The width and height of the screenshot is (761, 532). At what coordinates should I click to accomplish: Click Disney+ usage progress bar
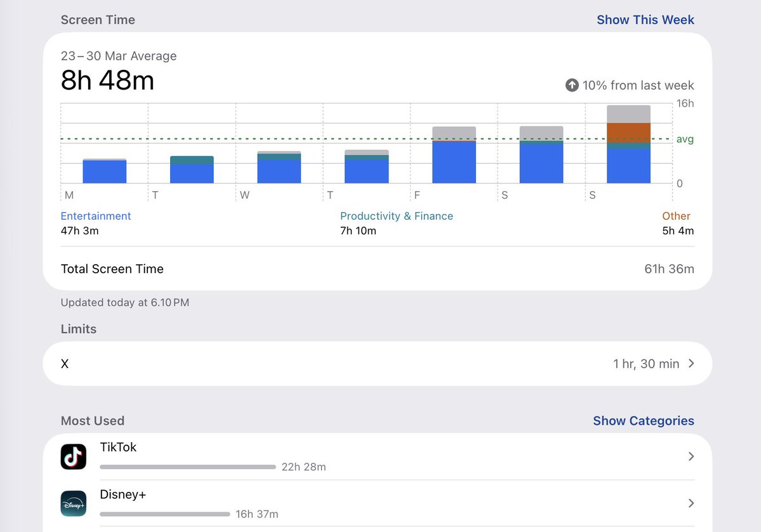[165, 514]
